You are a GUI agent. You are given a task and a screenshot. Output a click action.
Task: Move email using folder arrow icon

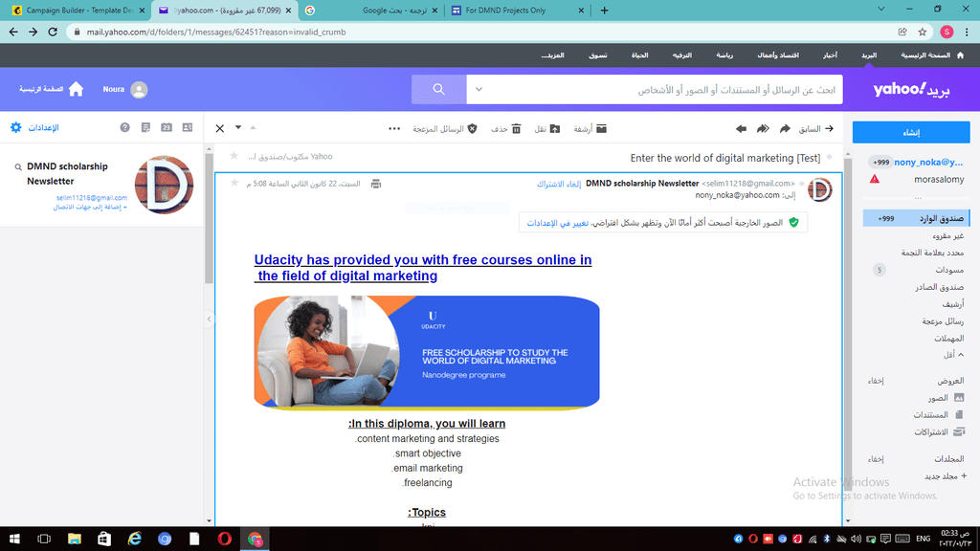[x=555, y=129]
